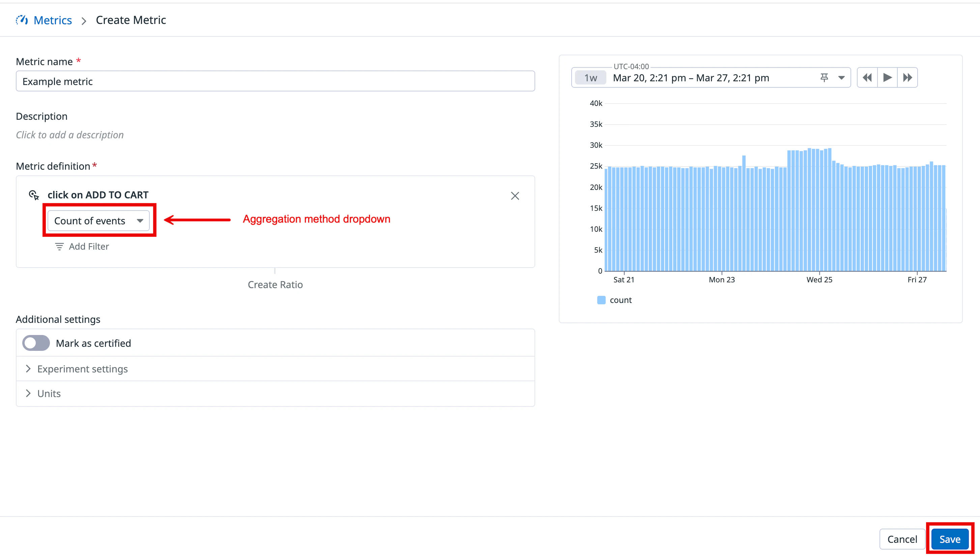The image size is (980, 560).
Task: Expand the Units section
Action: 49,393
